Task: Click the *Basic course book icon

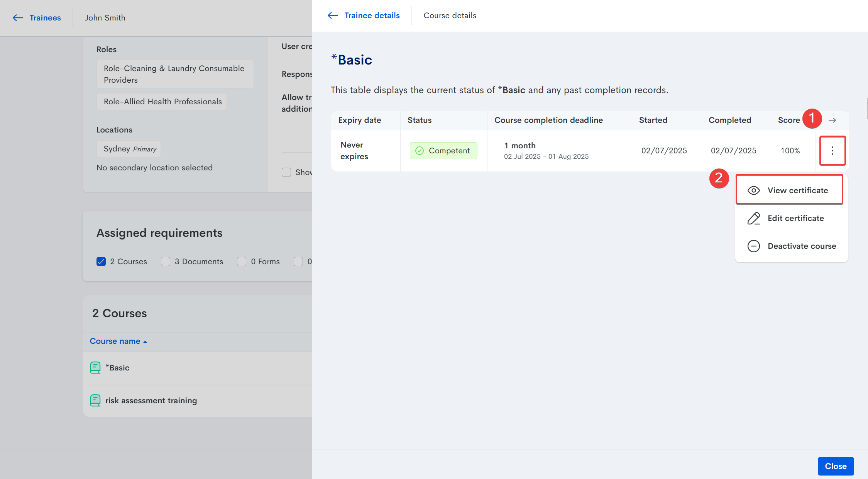Action: [95, 367]
